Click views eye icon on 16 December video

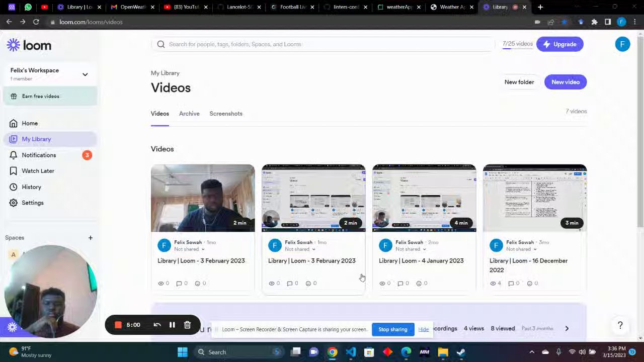click(x=493, y=284)
